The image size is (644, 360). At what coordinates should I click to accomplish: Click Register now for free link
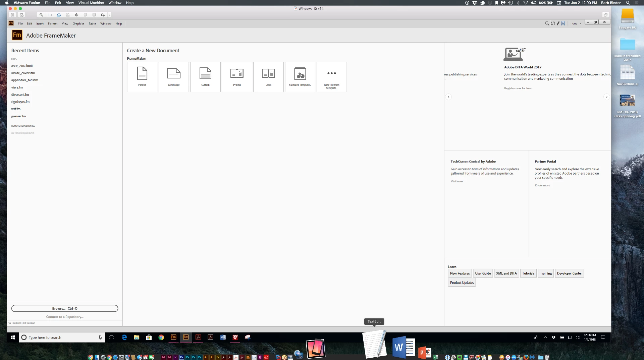pos(518,88)
